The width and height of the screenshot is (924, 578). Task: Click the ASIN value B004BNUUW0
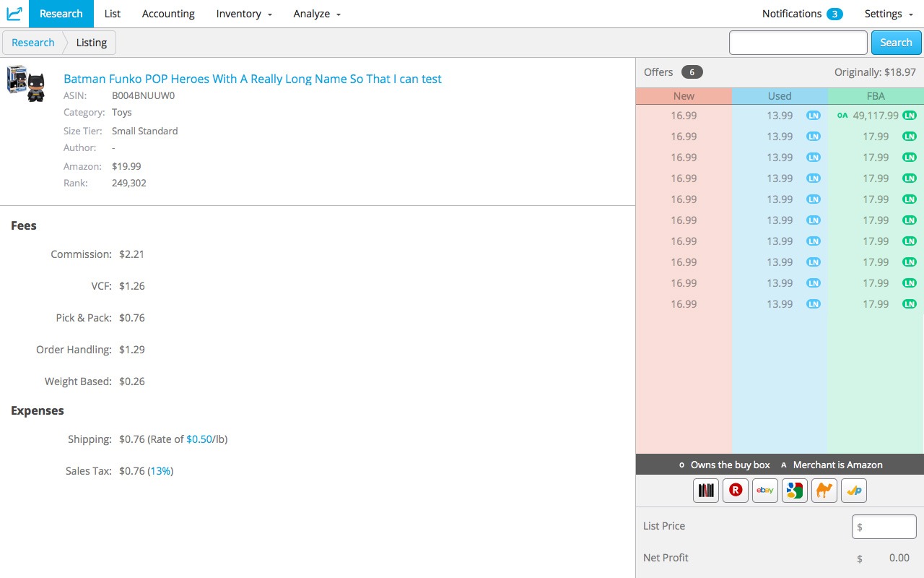tap(143, 95)
